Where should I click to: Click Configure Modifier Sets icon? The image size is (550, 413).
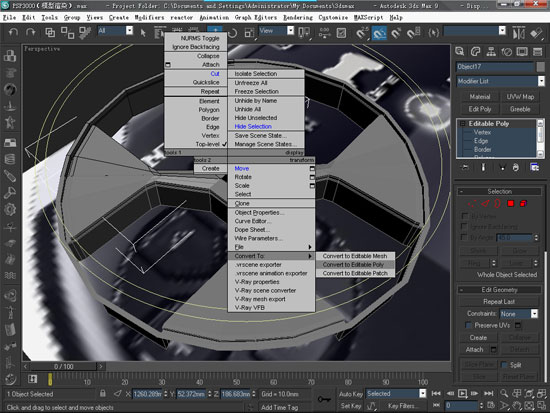[535, 167]
